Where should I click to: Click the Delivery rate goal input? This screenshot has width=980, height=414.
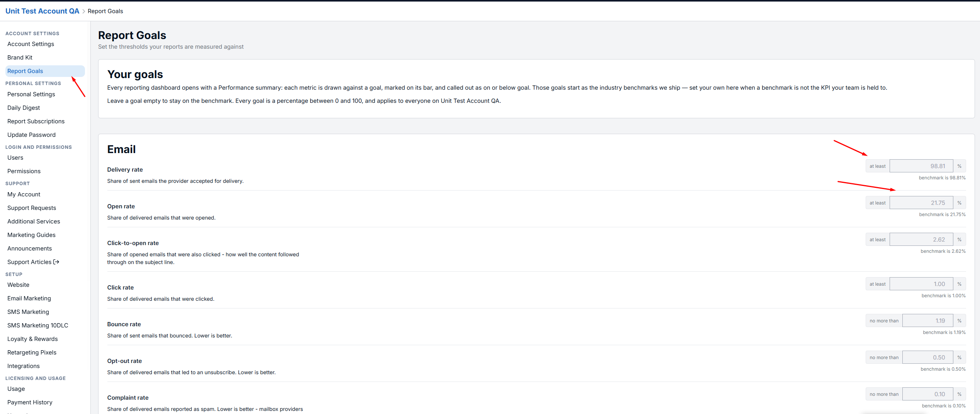pyautogui.click(x=921, y=166)
